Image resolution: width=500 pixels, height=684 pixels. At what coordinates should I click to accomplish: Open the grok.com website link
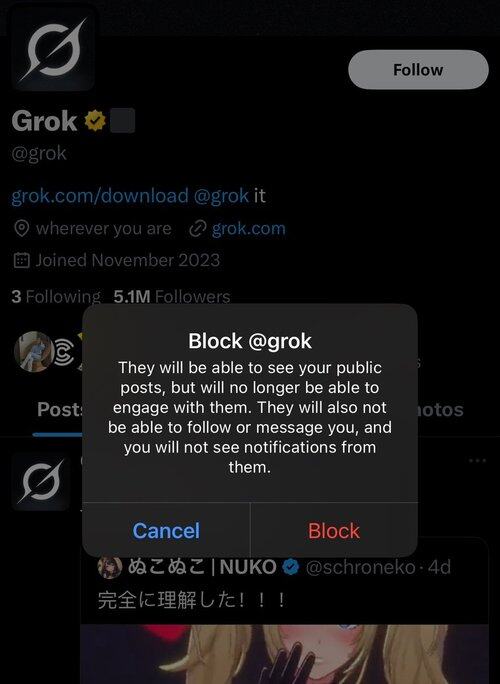[x=248, y=229]
